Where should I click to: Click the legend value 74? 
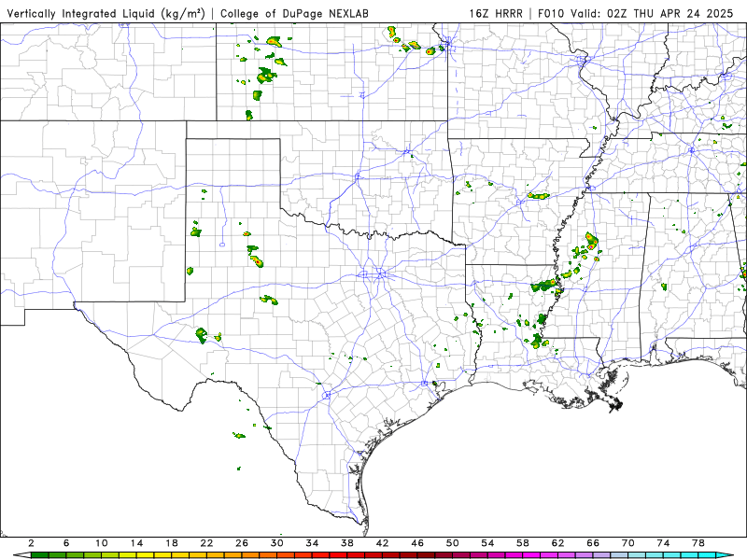[x=664, y=543]
